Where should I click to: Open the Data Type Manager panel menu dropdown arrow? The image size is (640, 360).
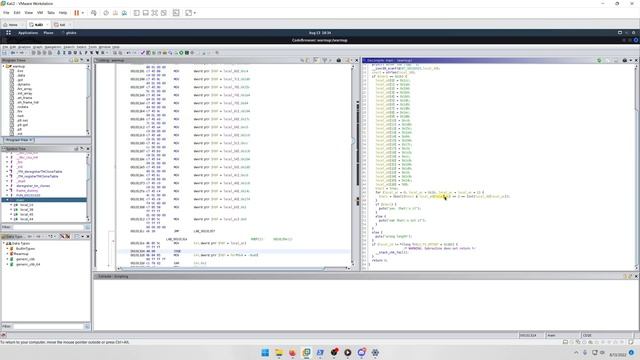[x=82, y=236]
